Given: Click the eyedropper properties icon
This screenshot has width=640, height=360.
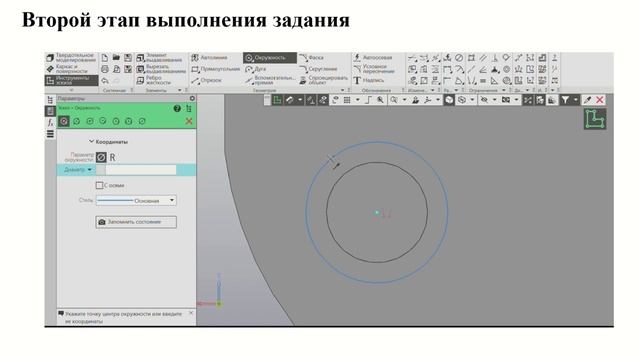Looking at the screenshot, I should (588, 100).
